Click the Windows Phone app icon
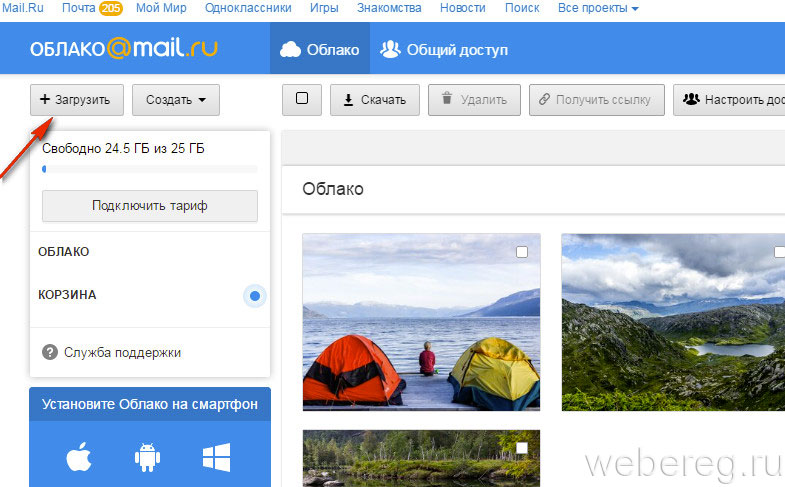 (216, 457)
